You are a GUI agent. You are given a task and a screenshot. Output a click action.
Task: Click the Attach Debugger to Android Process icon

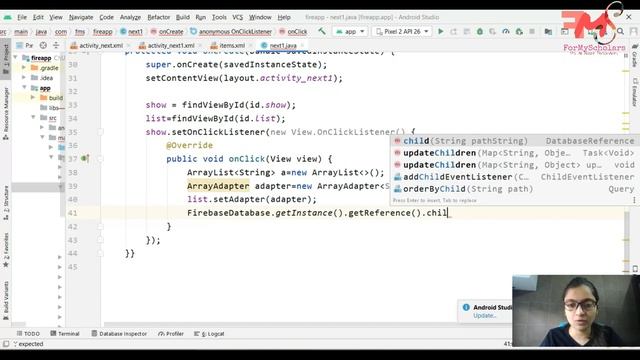pos(519,31)
